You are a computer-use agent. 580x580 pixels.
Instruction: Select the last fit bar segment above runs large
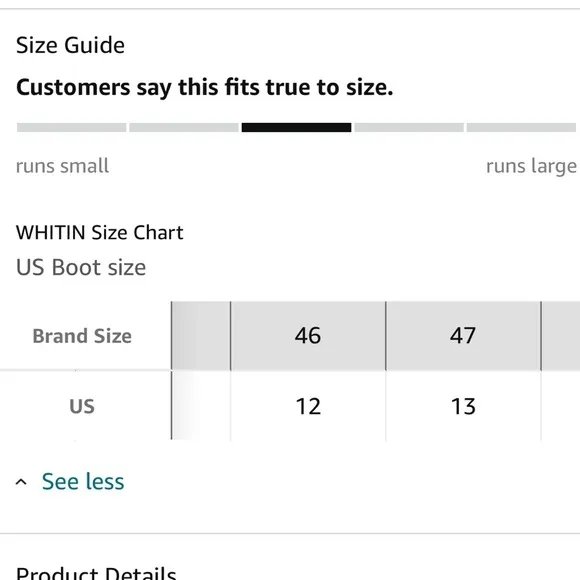tap(521, 128)
